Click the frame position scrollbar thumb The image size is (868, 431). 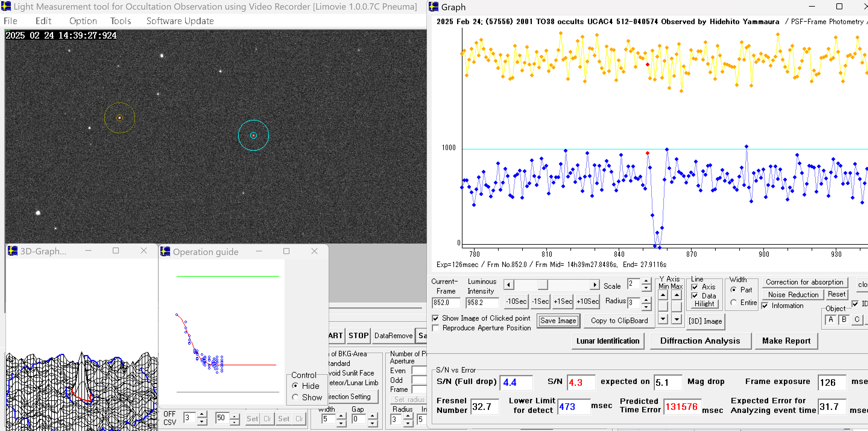(542, 285)
